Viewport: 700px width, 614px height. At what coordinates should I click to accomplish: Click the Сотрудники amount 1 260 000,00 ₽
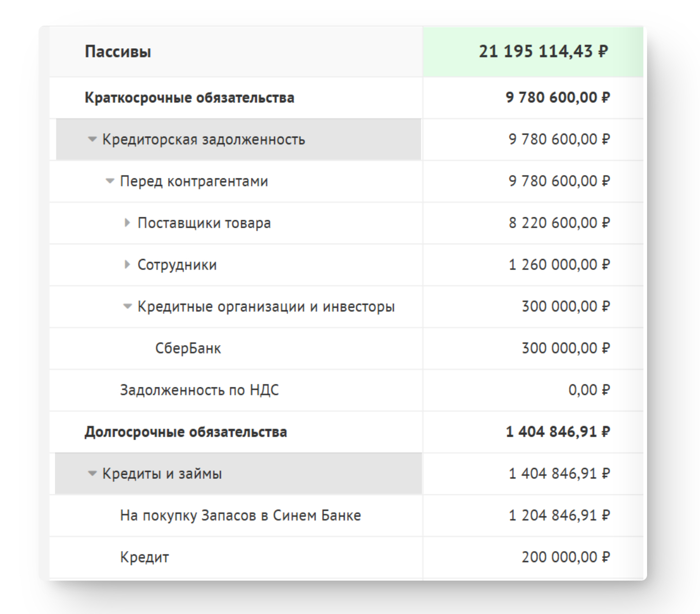pos(559,265)
